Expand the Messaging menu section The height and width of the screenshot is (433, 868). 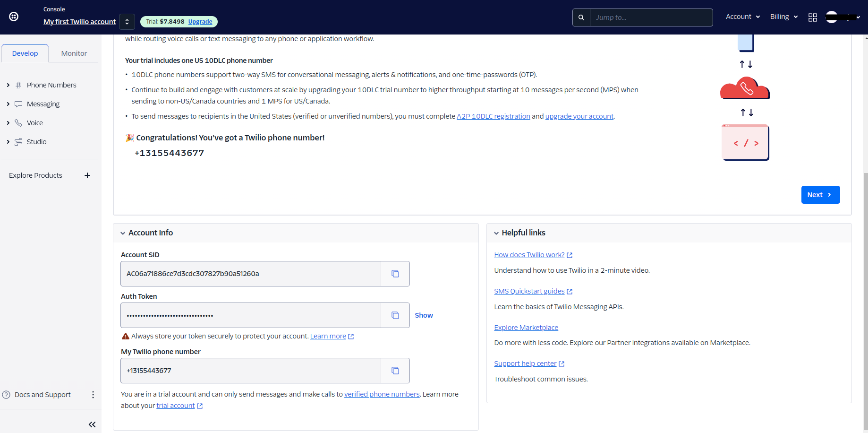pos(8,104)
